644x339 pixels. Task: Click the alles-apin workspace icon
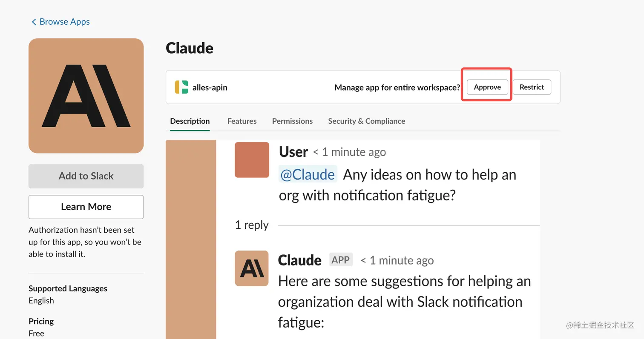tap(181, 87)
